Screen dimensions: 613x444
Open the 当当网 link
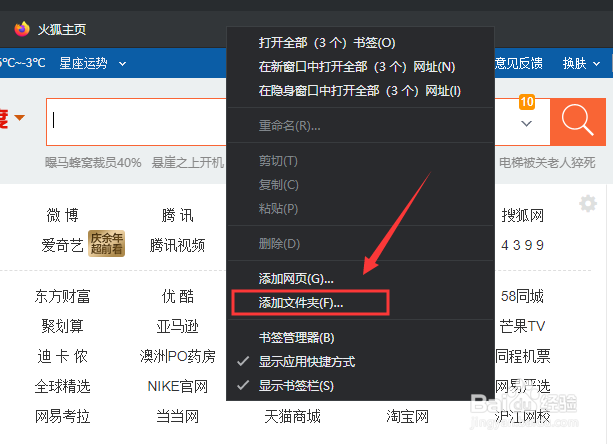pos(177,416)
